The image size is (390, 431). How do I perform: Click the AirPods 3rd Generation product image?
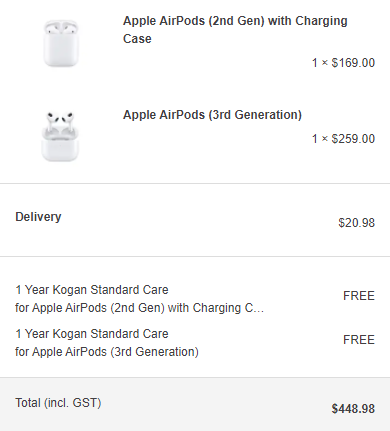point(60,137)
